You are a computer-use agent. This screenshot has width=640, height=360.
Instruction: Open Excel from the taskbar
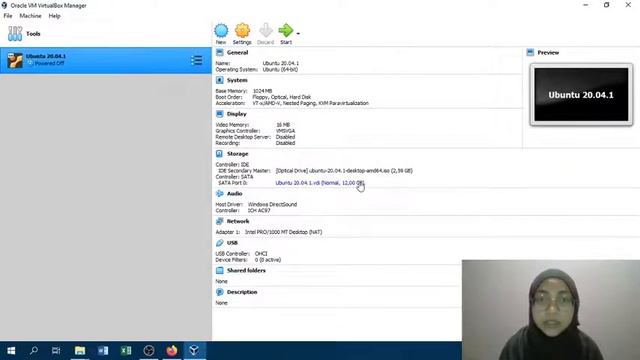[126, 351]
